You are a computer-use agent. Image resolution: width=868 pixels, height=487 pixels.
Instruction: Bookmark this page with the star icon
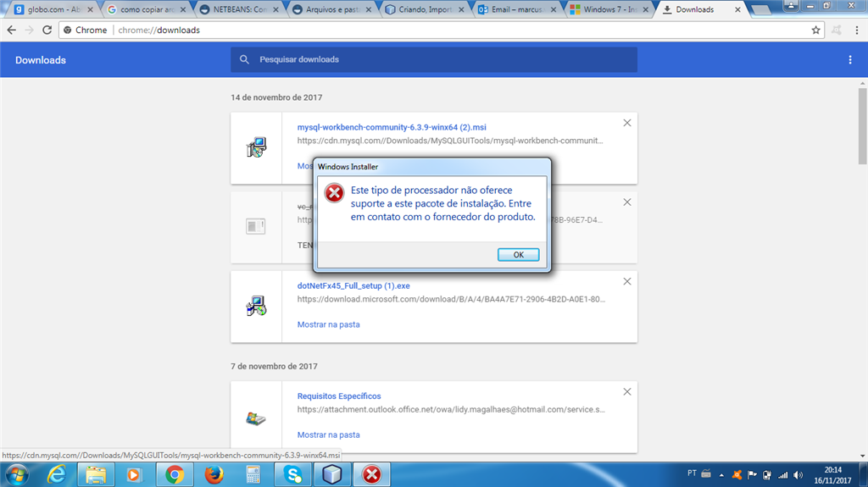(x=816, y=30)
